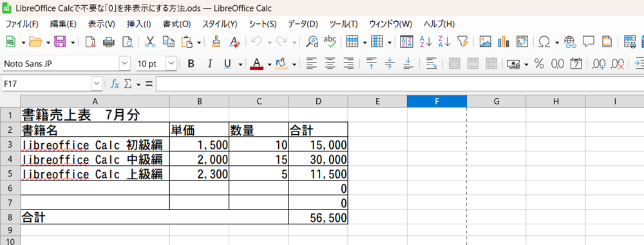Expand the Sum function arrow
Viewport: 644px width, 245px height.
[138, 84]
